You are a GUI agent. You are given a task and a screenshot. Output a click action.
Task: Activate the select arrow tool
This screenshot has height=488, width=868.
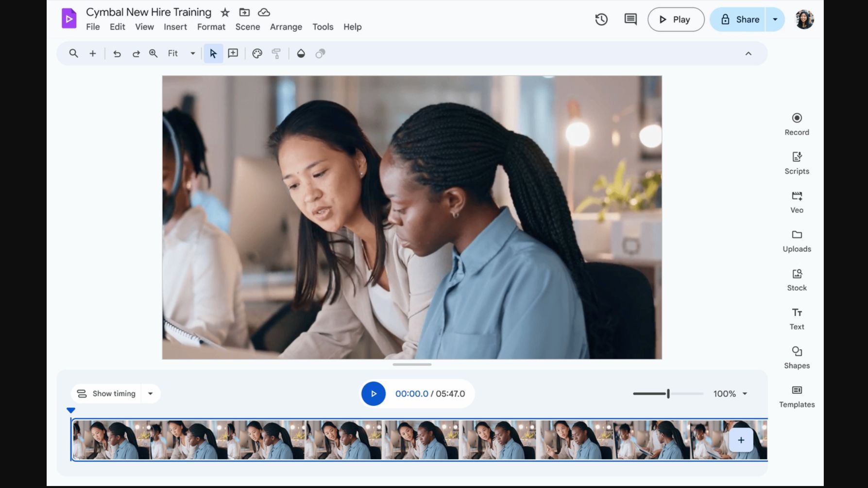(213, 53)
